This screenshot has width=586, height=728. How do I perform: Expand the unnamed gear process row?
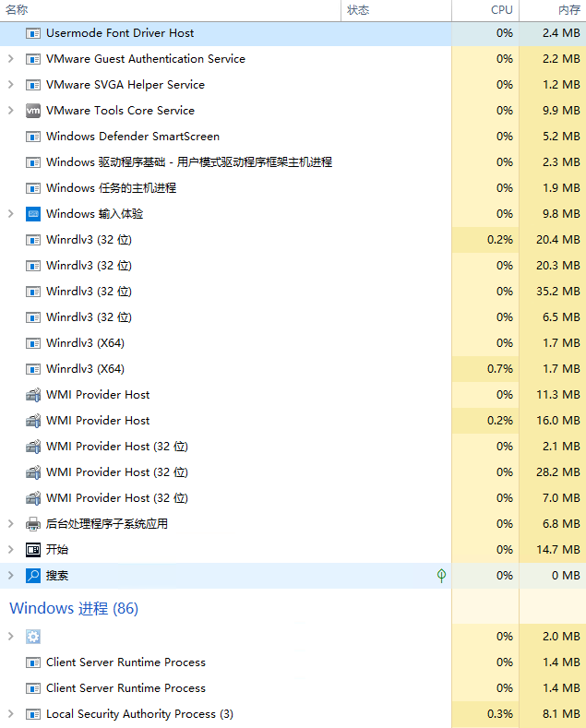(x=11, y=637)
